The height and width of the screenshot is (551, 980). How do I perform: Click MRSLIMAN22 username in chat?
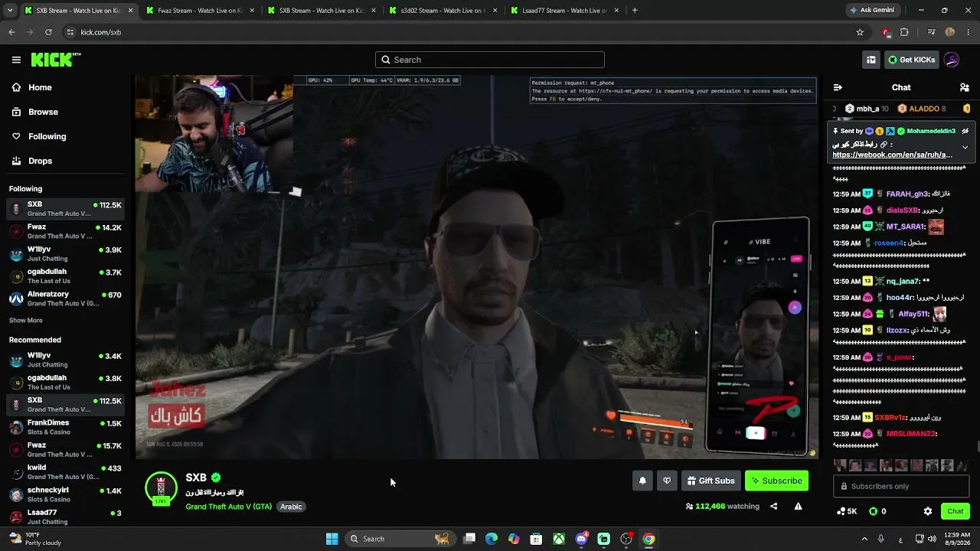coord(912,434)
